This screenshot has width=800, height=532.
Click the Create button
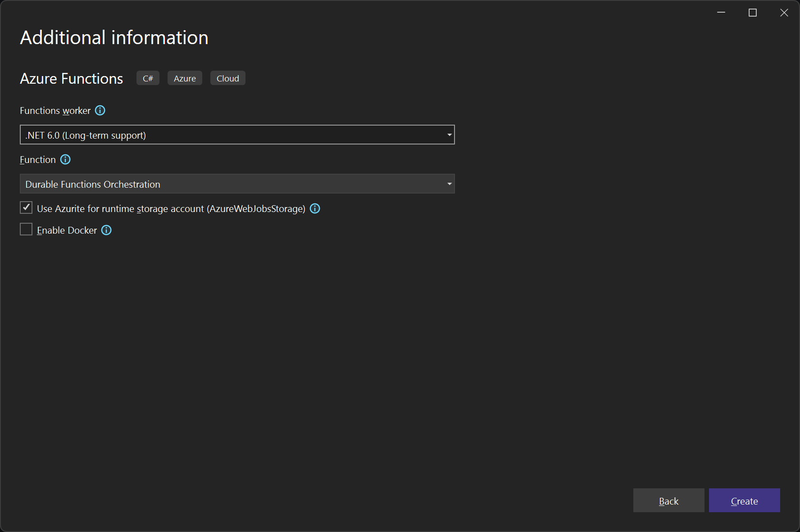click(744, 500)
